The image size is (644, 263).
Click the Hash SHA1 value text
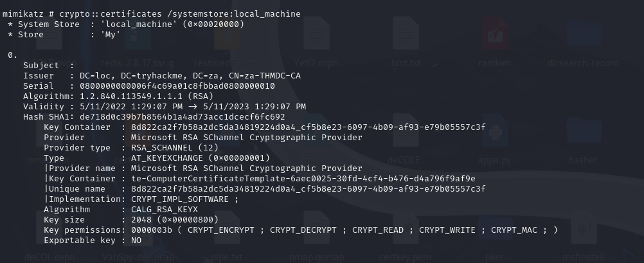182,116
